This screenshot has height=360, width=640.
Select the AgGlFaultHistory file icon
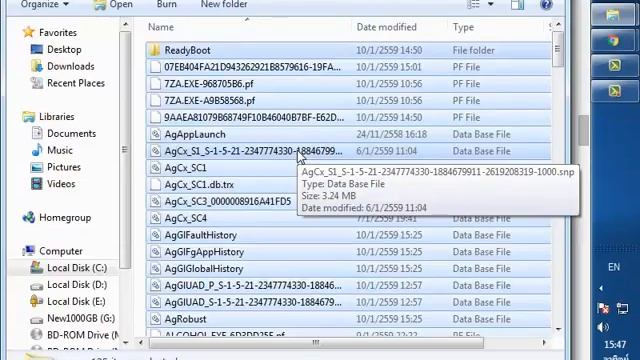coord(155,235)
